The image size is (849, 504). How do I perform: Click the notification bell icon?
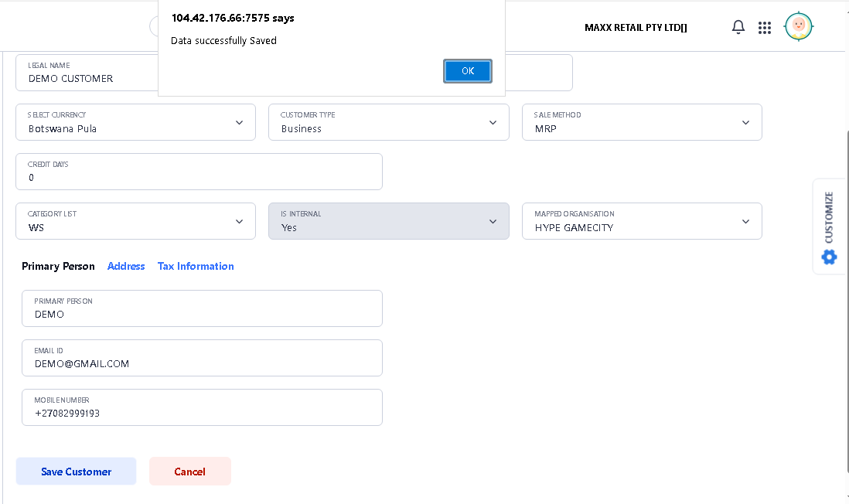(x=738, y=28)
